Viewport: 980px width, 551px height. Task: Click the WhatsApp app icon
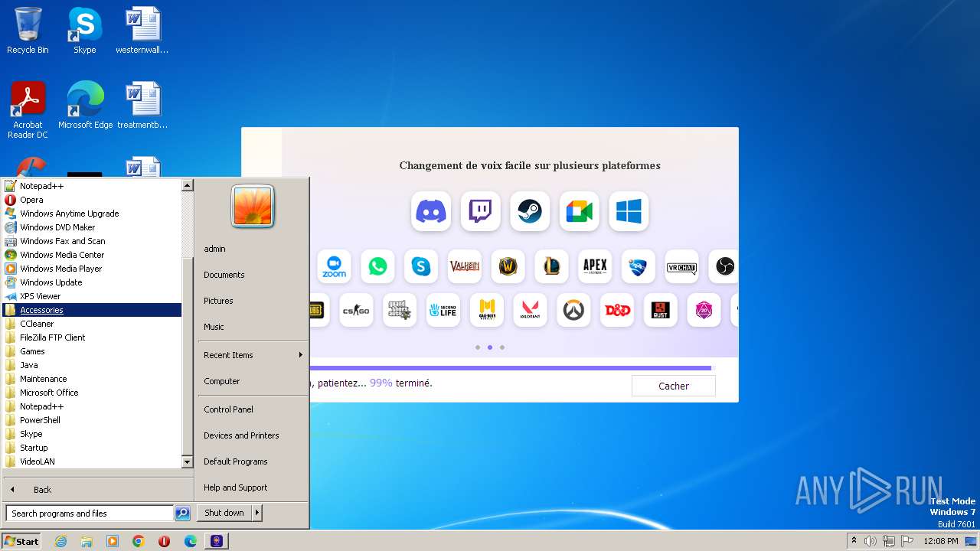click(x=377, y=266)
